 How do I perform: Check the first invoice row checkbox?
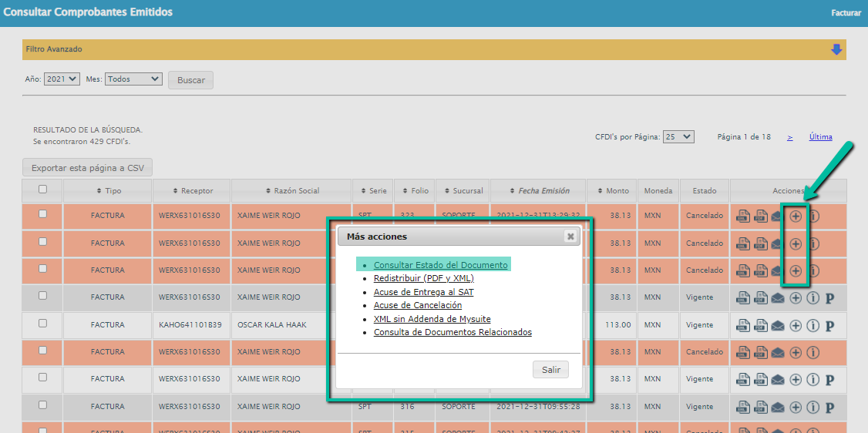(x=42, y=215)
